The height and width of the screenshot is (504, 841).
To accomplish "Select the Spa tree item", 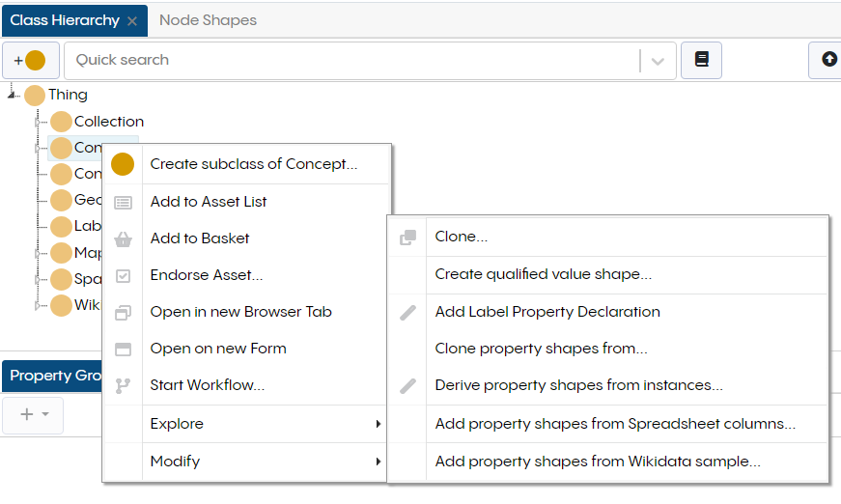I will 88,279.
